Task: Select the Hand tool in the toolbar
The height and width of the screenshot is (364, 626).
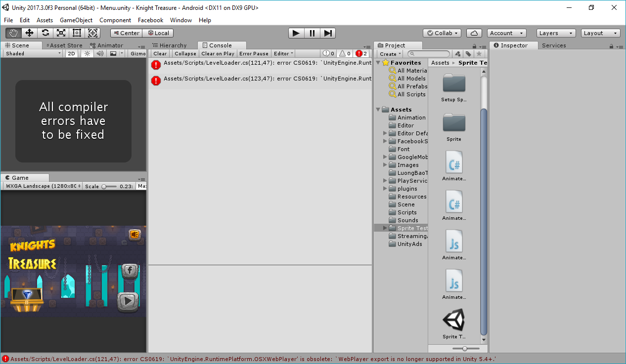Action: 13,33
